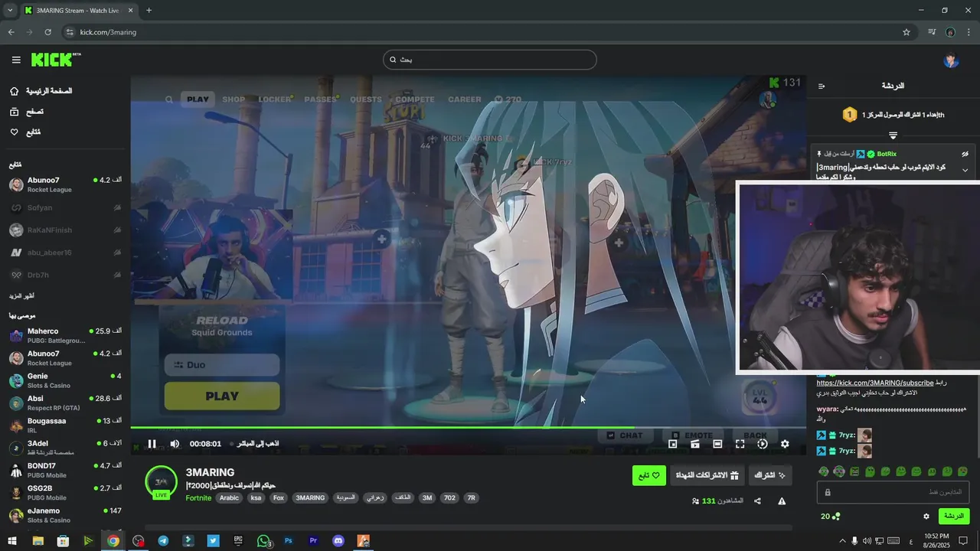Select the 3MARING tag
The width and height of the screenshot is (980, 551).
click(x=310, y=498)
